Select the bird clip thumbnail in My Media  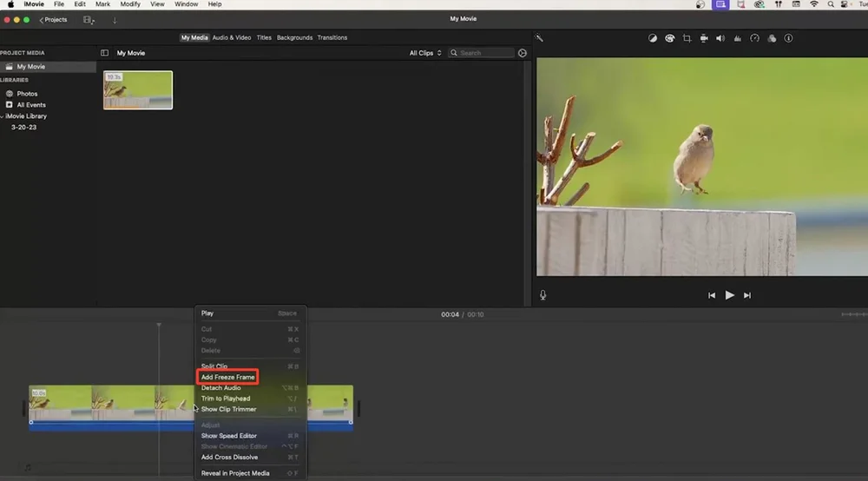pyautogui.click(x=138, y=90)
